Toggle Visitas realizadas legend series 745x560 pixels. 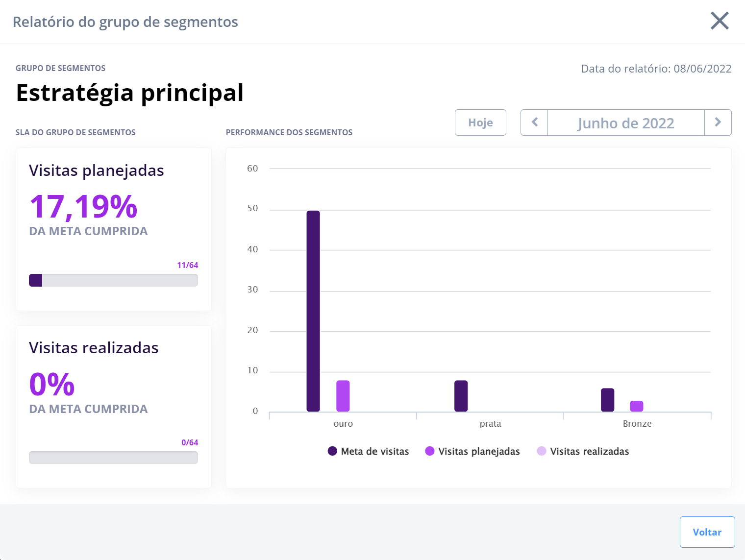(583, 451)
